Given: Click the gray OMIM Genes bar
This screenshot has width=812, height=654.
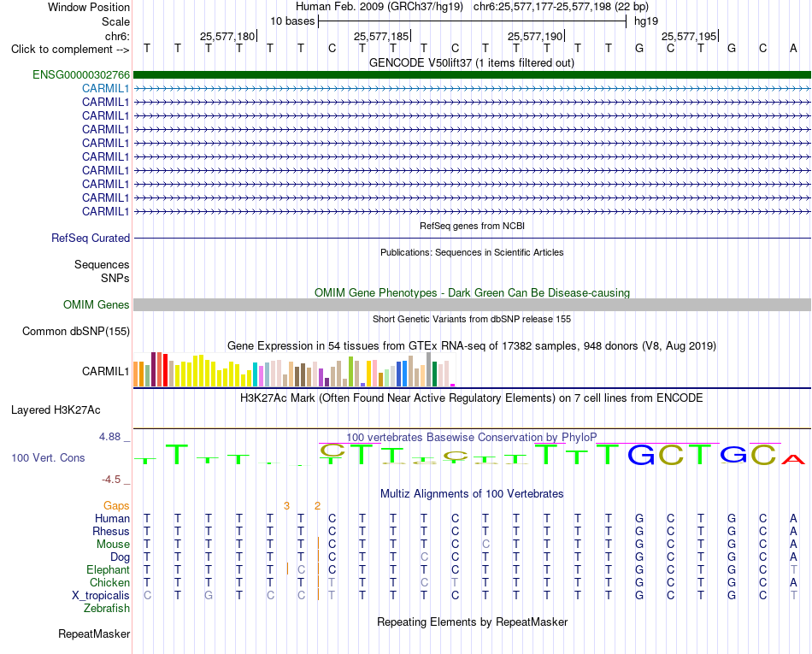Looking at the screenshot, I should coord(472,304).
